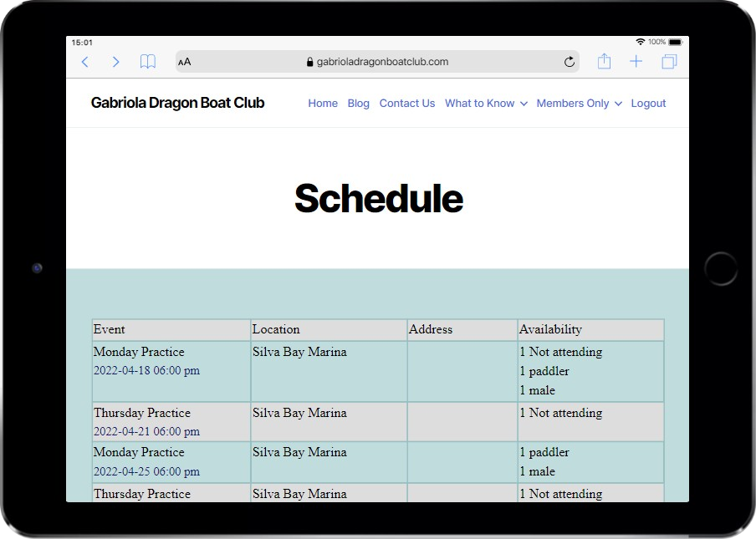Select the gabrioladragonboatclub.com address field
The width and height of the screenshot is (756, 539).
pyautogui.click(x=377, y=62)
